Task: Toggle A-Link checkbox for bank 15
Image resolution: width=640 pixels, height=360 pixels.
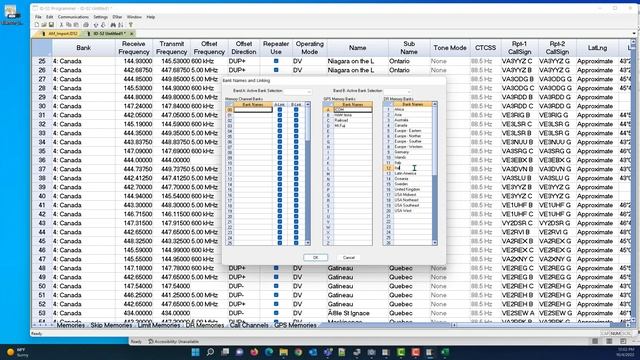Action: click(x=280, y=189)
